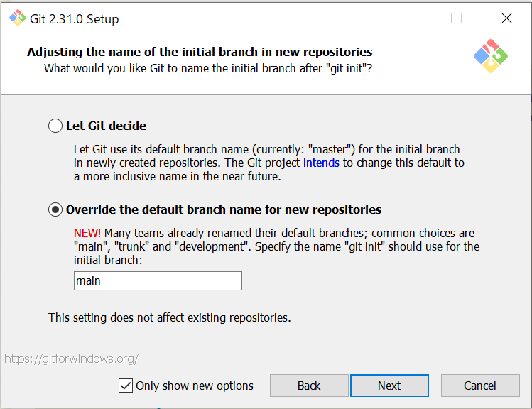
Task: Cancel the Git setup
Action: [x=480, y=386]
